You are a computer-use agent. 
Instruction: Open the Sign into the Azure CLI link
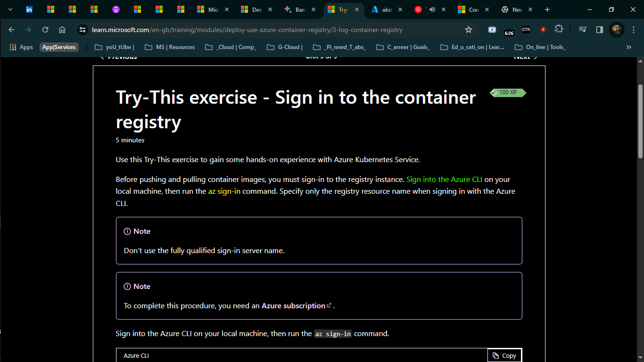pos(444,179)
